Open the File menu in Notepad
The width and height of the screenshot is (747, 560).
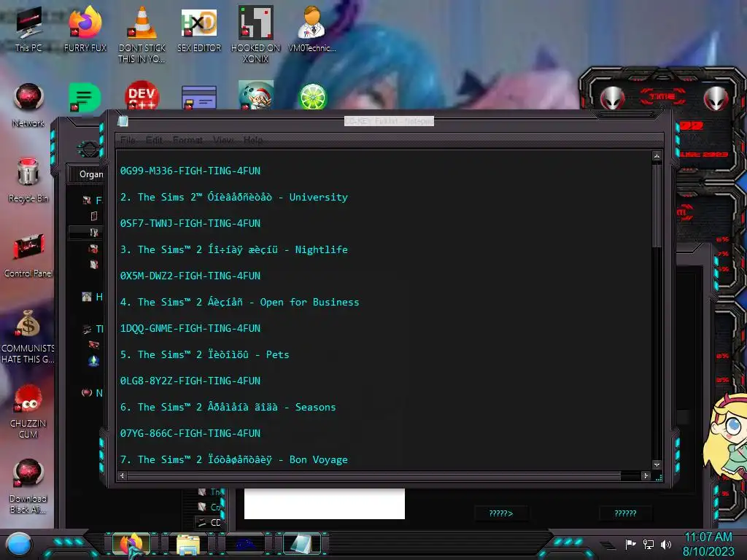pyautogui.click(x=128, y=140)
